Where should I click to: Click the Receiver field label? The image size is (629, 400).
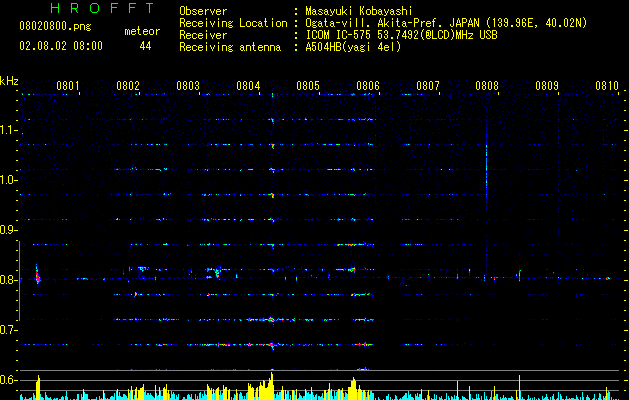(x=203, y=35)
